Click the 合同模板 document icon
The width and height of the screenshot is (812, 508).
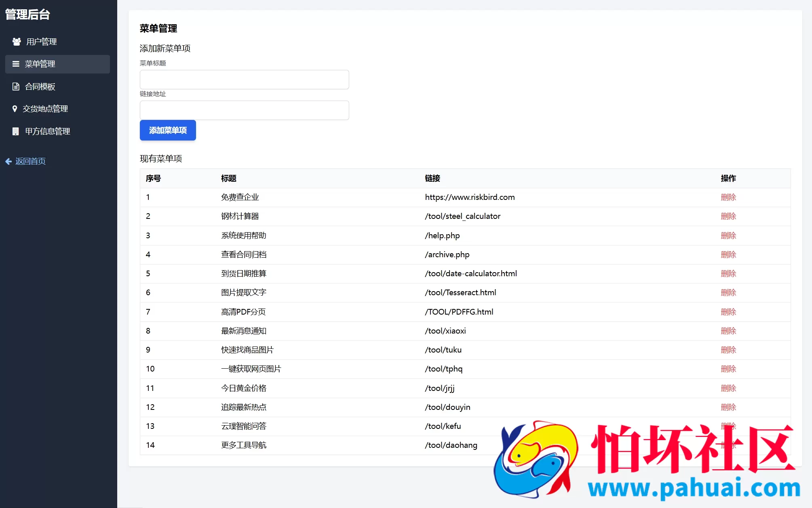(16, 86)
